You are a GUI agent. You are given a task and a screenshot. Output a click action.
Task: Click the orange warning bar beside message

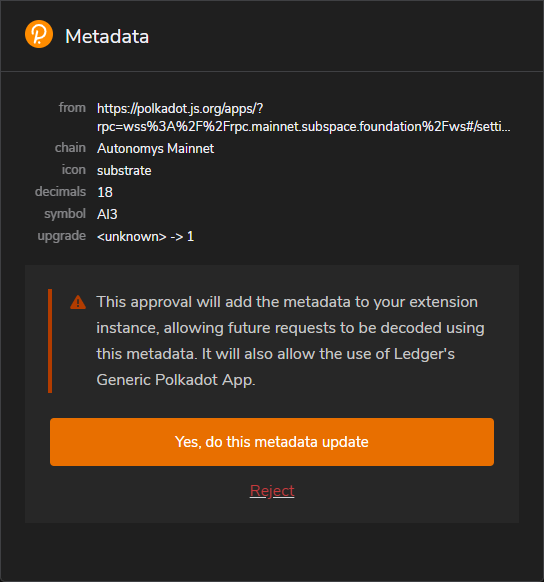pos(50,341)
